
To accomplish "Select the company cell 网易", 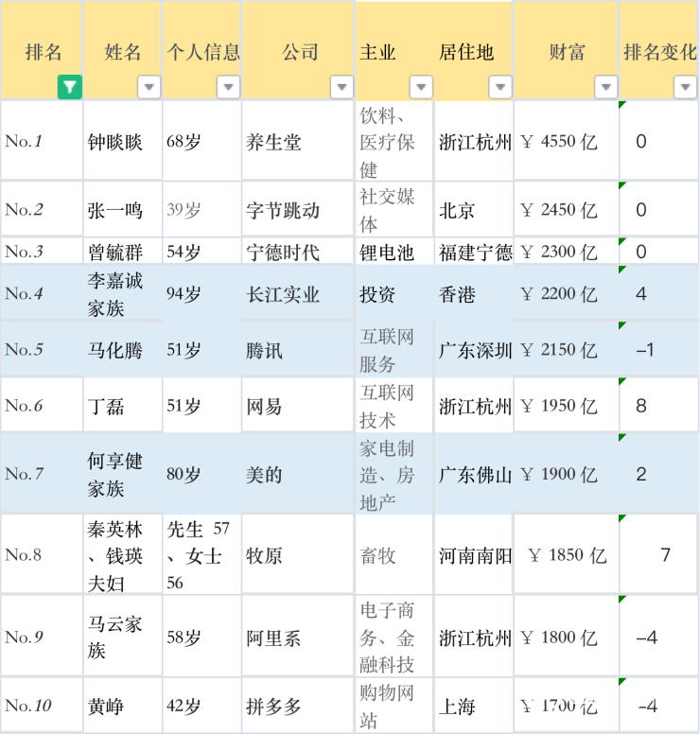I will coord(298,406).
